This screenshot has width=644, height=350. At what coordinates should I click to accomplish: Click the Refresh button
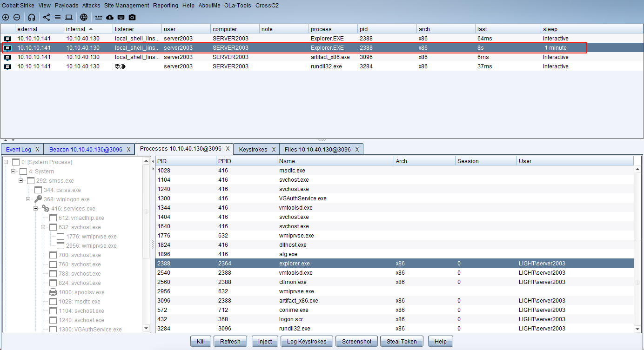click(230, 341)
